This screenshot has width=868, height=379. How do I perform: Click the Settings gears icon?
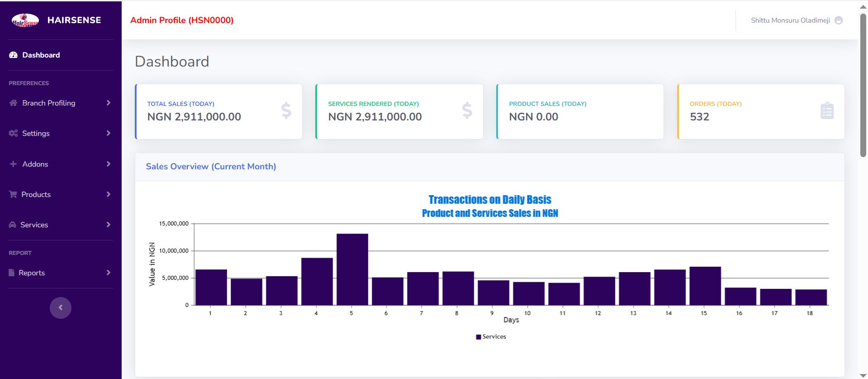click(x=13, y=134)
